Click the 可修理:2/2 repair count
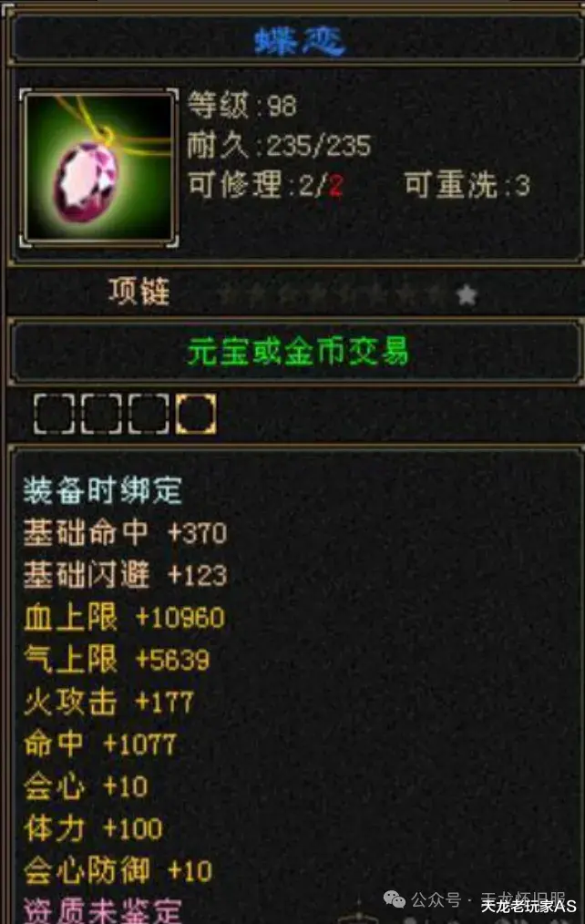Screen dimensions: 585x924 (265, 186)
